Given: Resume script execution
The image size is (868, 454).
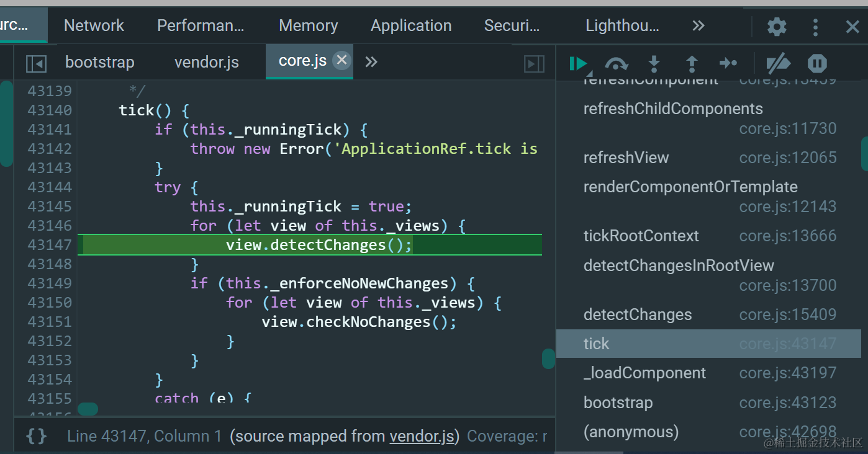Looking at the screenshot, I should pyautogui.click(x=578, y=63).
